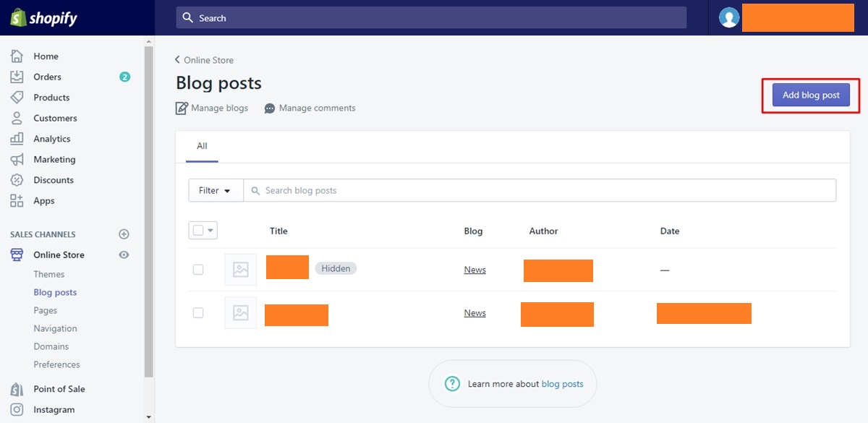Click the Manage comments link
868x423 pixels.
(318, 108)
